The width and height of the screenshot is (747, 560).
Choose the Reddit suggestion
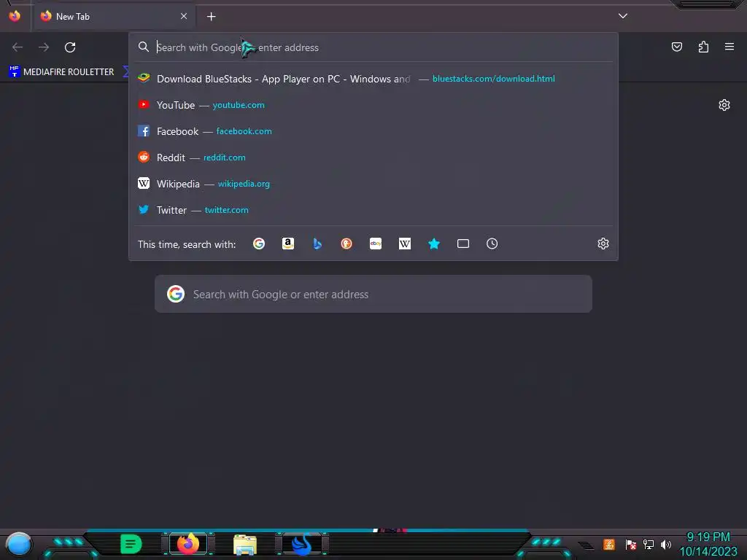pyautogui.click(x=373, y=157)
